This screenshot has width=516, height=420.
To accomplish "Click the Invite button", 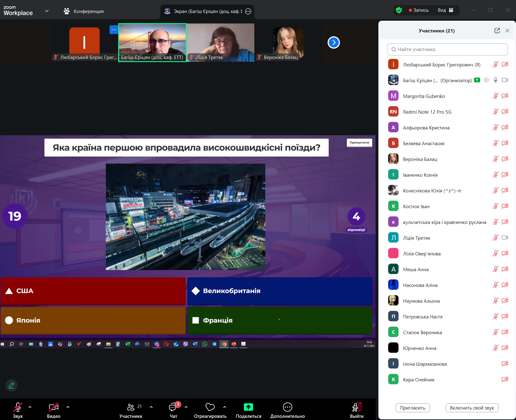I will (412, 408).
